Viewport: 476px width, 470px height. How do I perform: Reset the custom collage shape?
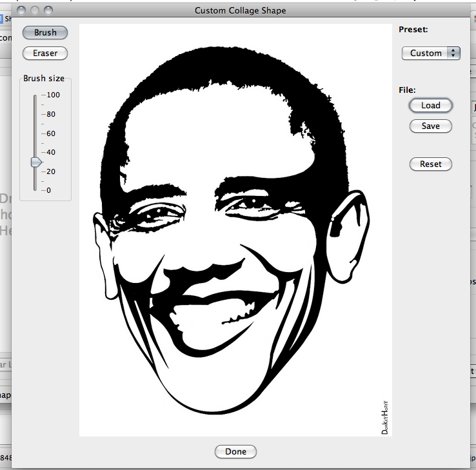430,164
